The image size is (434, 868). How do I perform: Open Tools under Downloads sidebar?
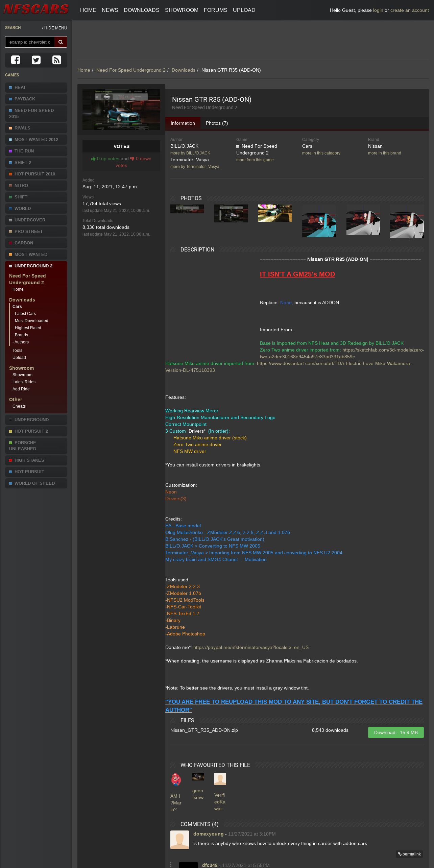pyautogui.click(x=17, y=351)
